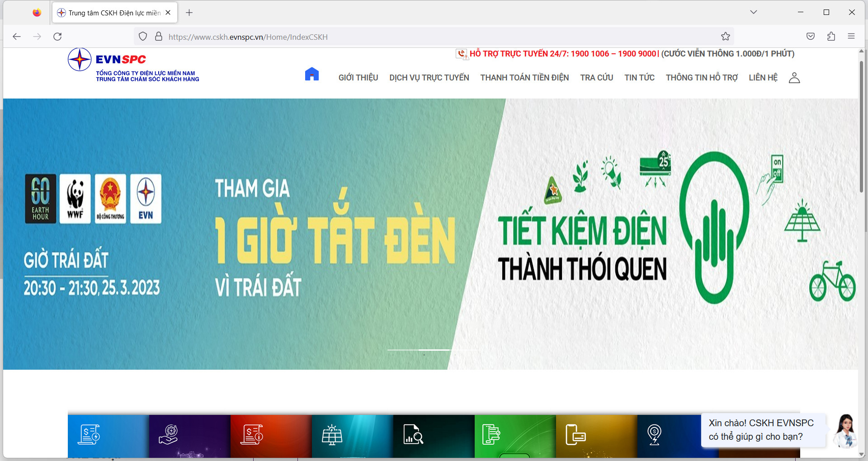Open the solar panel service tile
Image resolution: width=868 pixels, height=461 pixels.
(332, 434)
